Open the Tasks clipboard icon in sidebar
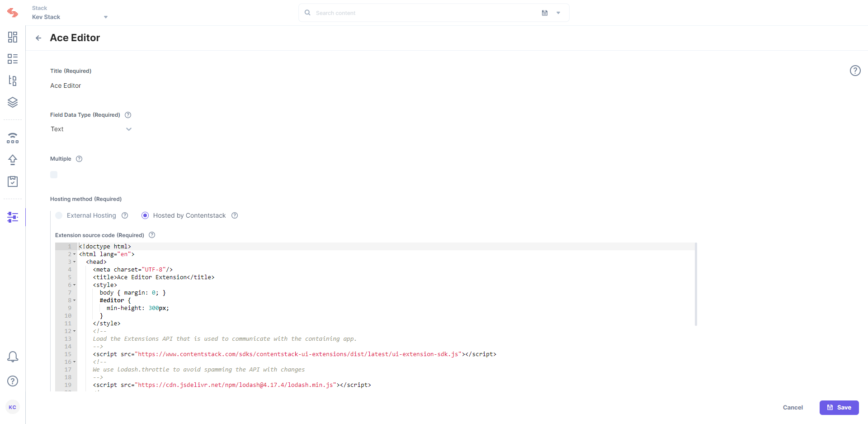The height and width of the screenshot is (424, 868). click(x=13, y=181)
